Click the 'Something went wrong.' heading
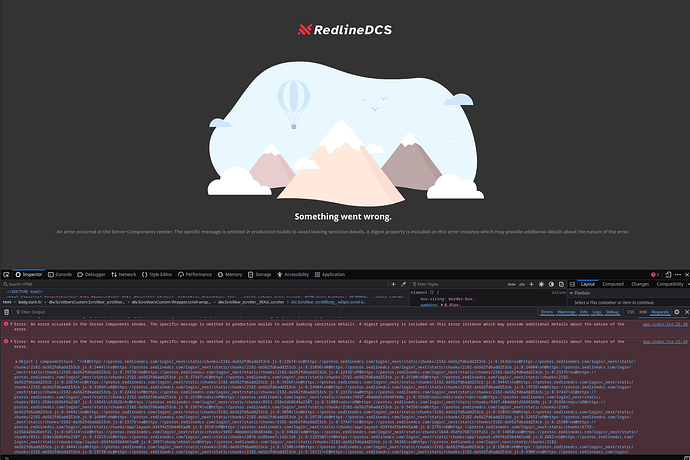The width and height of the screenshot is (690, 460). [x=343, y=217]
